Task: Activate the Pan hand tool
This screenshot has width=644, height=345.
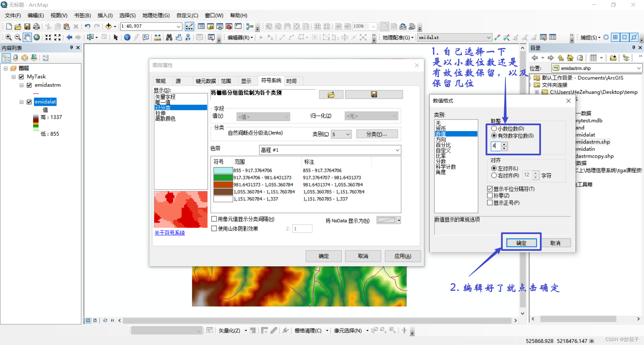Action: coord(27,37)
